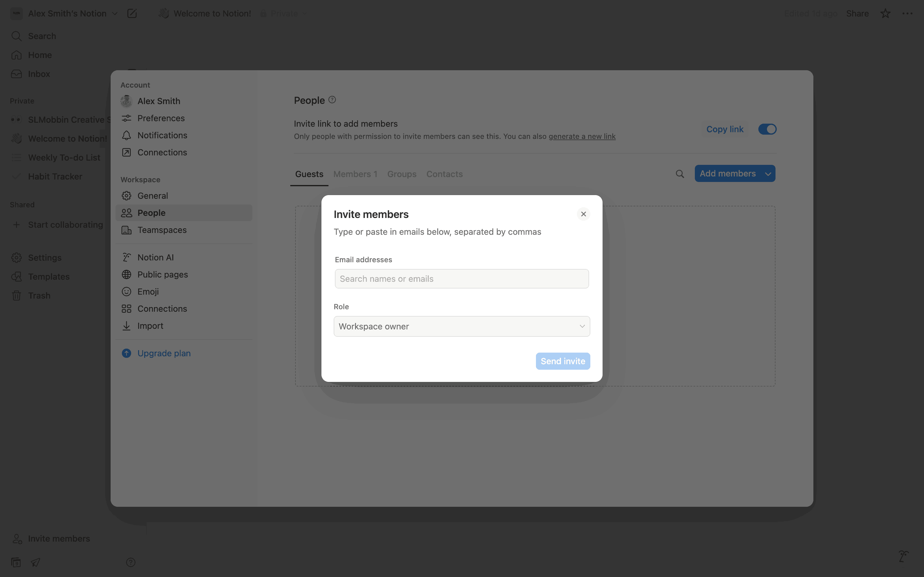This screenshot has width=924, height=577.
Task: Click the new page compose icon
Action: tap(132, 14)
